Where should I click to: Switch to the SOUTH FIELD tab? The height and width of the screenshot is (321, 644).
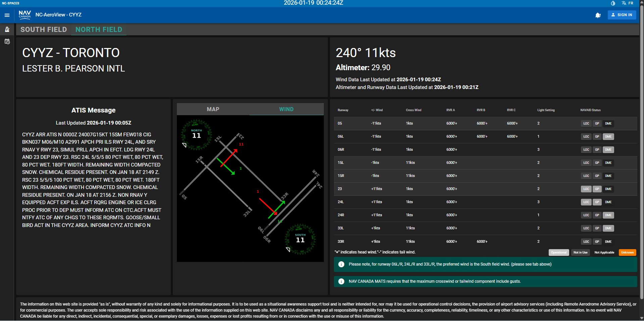(44, 30)
